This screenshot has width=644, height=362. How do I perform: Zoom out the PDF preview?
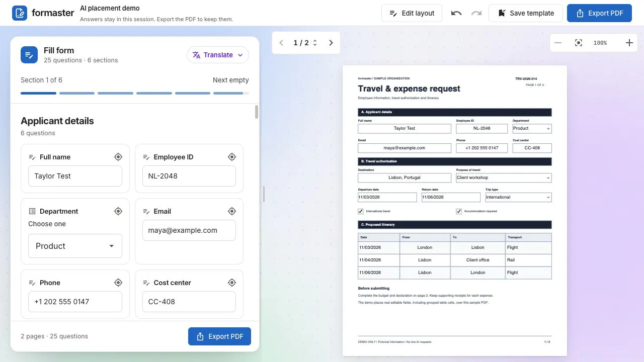(x=558, y=43)
